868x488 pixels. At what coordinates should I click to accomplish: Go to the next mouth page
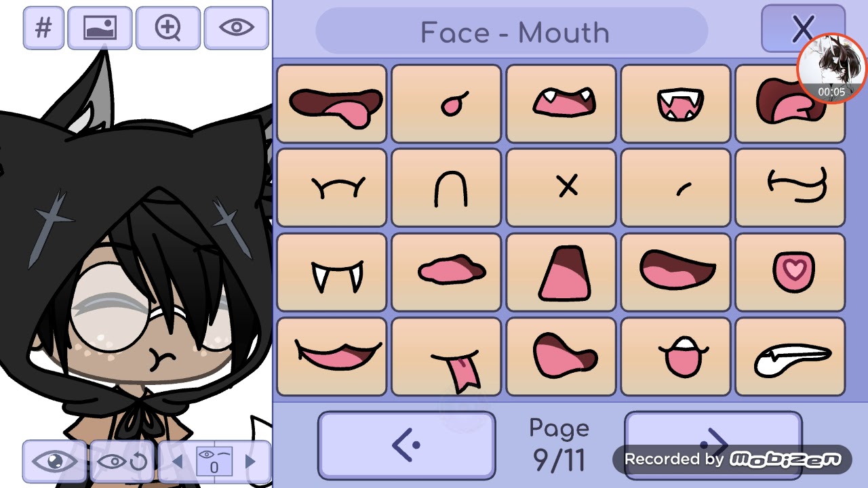[713, 445]
